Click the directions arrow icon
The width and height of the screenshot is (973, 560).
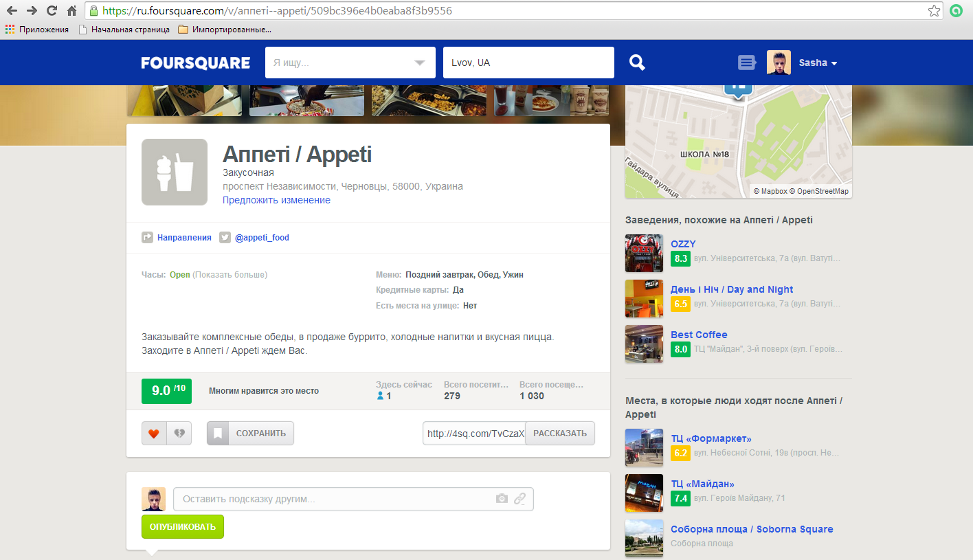pos(147,238)
